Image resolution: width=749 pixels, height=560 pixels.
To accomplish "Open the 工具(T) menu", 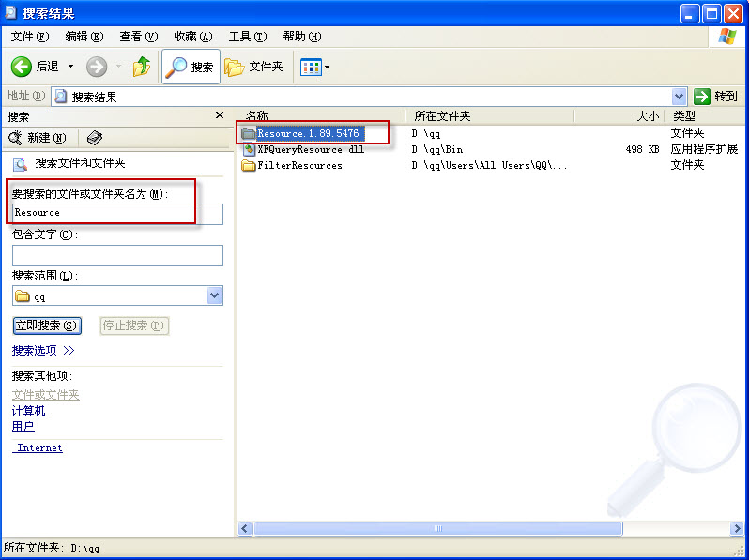I will click(248, 37).
